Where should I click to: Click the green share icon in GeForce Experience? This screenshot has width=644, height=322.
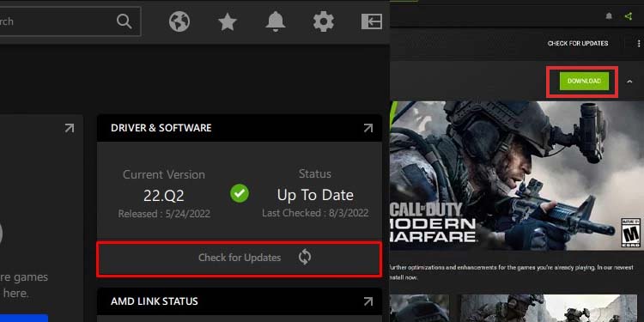(x=628, y=16)
